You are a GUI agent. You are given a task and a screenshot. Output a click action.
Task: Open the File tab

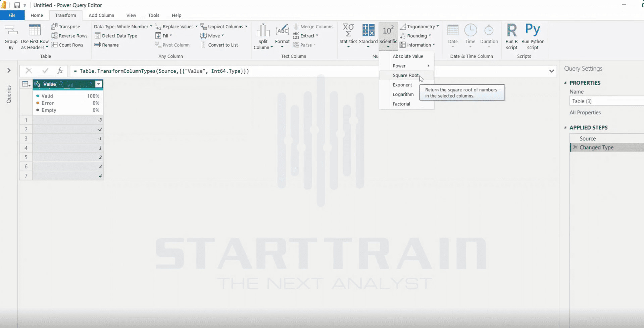(12, 15)
